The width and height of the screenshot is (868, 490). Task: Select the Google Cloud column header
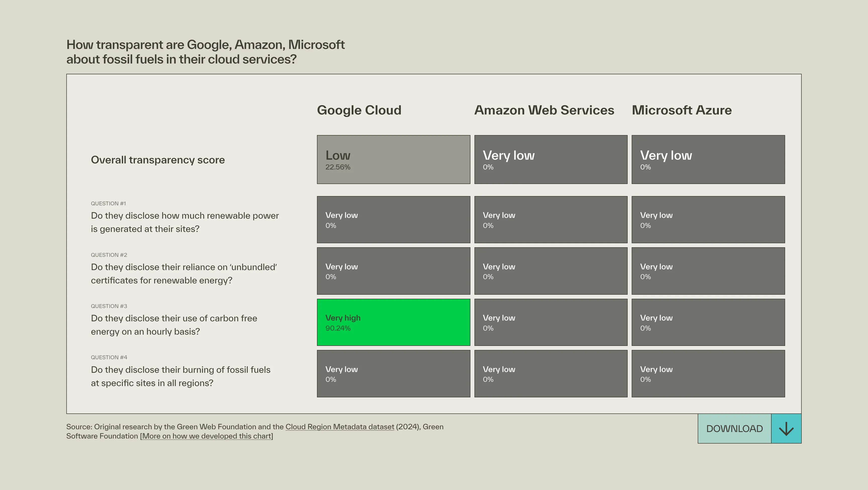point(359,110)
